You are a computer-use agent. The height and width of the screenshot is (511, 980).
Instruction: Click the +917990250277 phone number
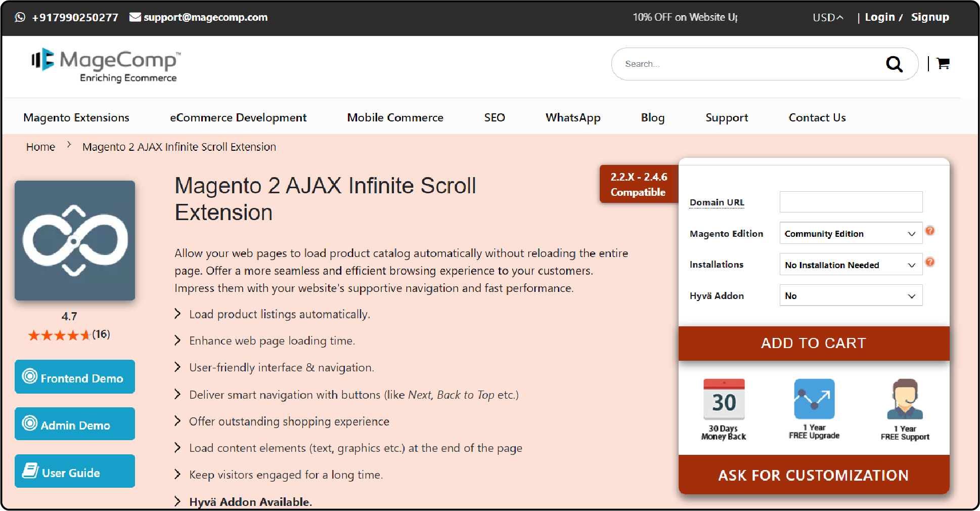[x=75, y=18]
